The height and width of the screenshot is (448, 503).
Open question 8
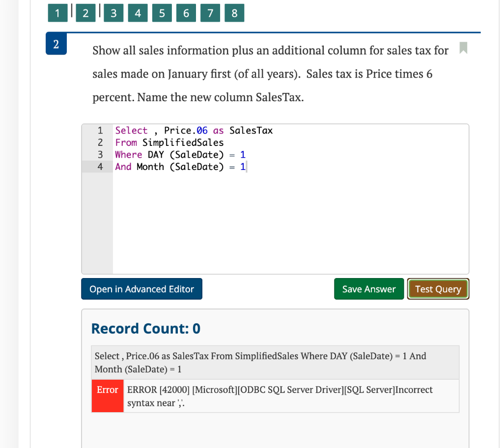coord(234,13)
